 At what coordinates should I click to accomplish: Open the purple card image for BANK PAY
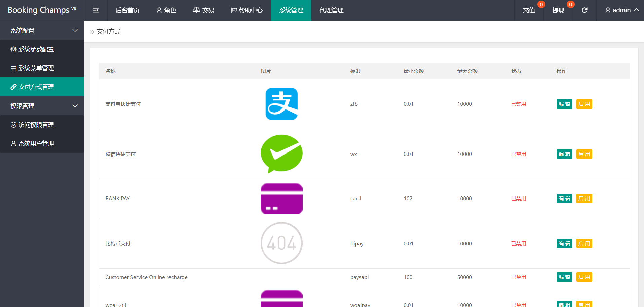coord(281,199)
